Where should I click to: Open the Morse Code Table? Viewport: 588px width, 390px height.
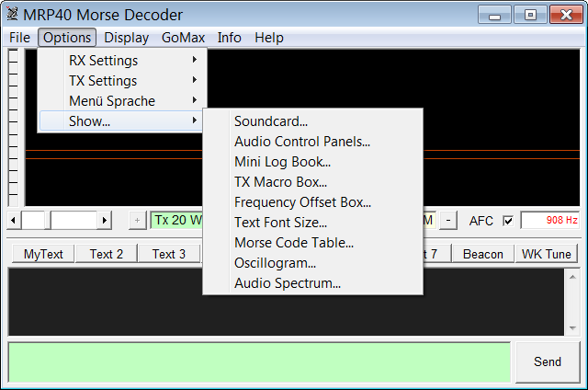point(293,243)
